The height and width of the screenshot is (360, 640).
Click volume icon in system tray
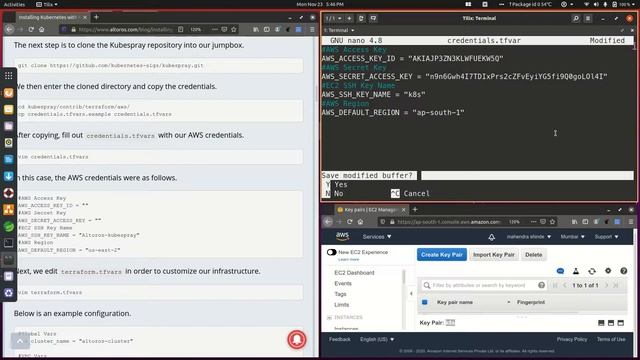596,4
